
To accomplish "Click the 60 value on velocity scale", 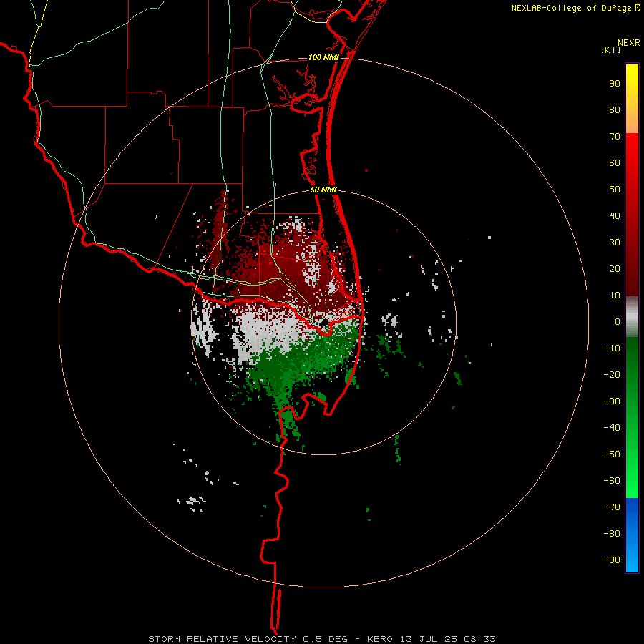I will (615, 163).
